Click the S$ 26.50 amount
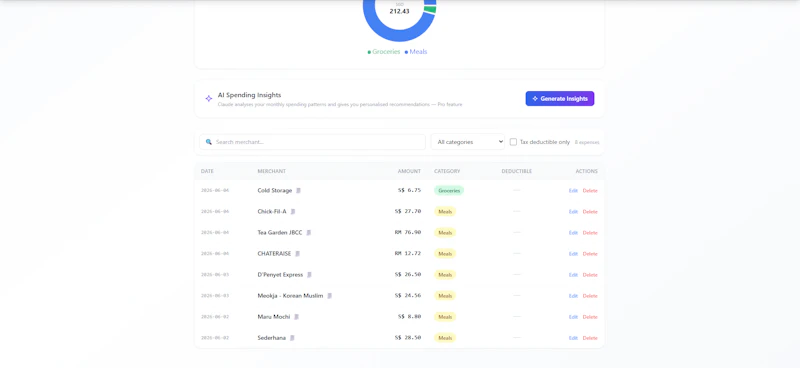This screenshot has height=368, width=800. (x=408, y=275)
